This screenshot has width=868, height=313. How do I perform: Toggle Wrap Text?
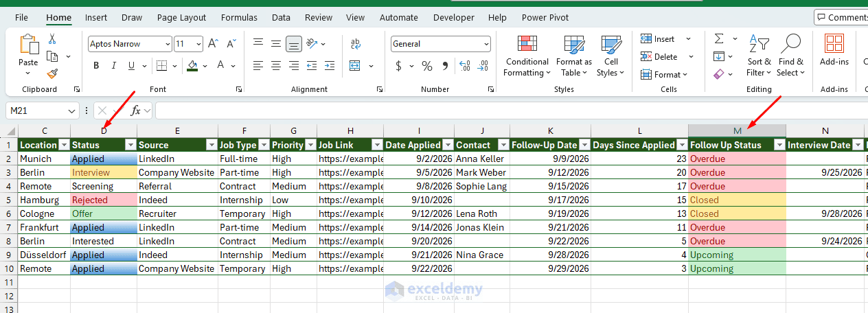tap(356, 43)
